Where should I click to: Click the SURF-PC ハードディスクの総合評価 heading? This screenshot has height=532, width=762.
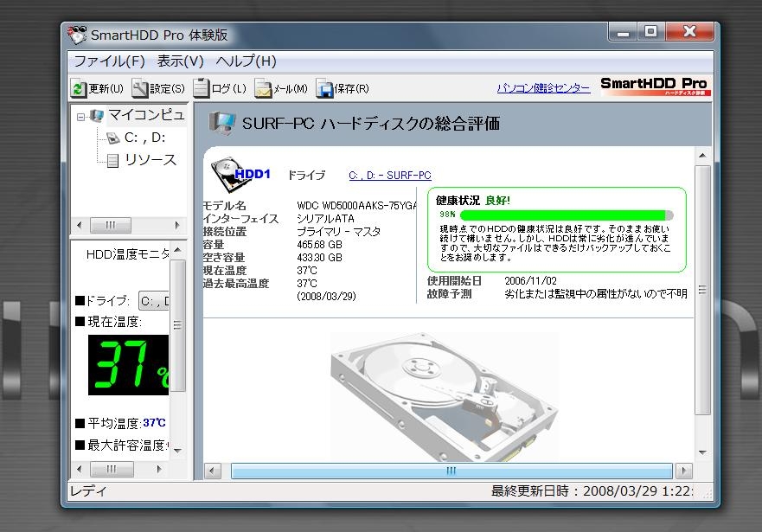tap(371, 124)
